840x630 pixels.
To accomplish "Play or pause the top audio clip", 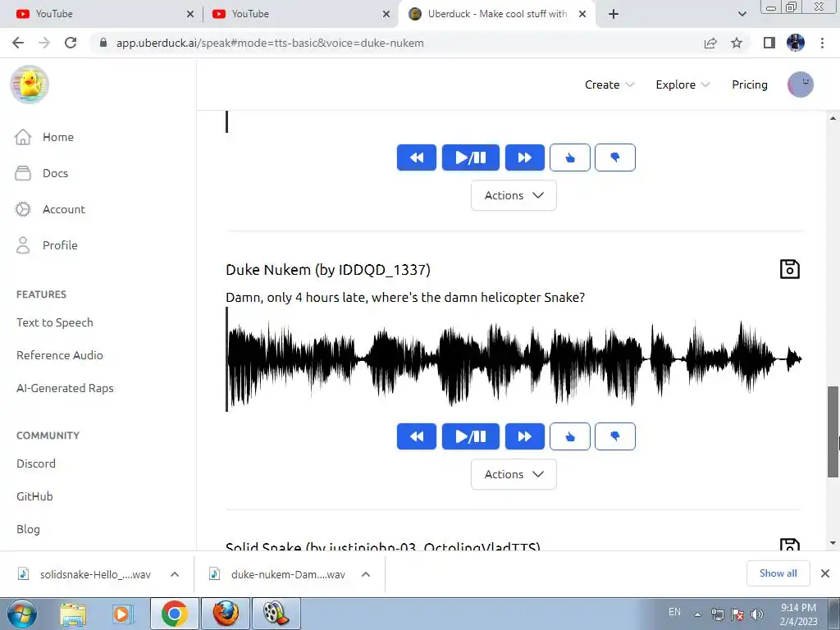I will click(x=470, y=157).
